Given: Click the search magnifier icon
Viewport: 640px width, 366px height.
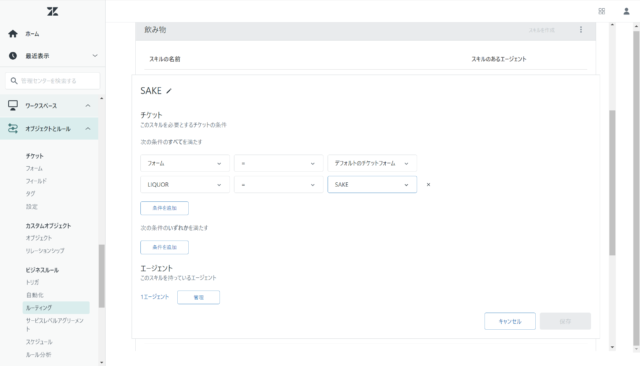Looking at the screenshot, I should pos(14,81).
